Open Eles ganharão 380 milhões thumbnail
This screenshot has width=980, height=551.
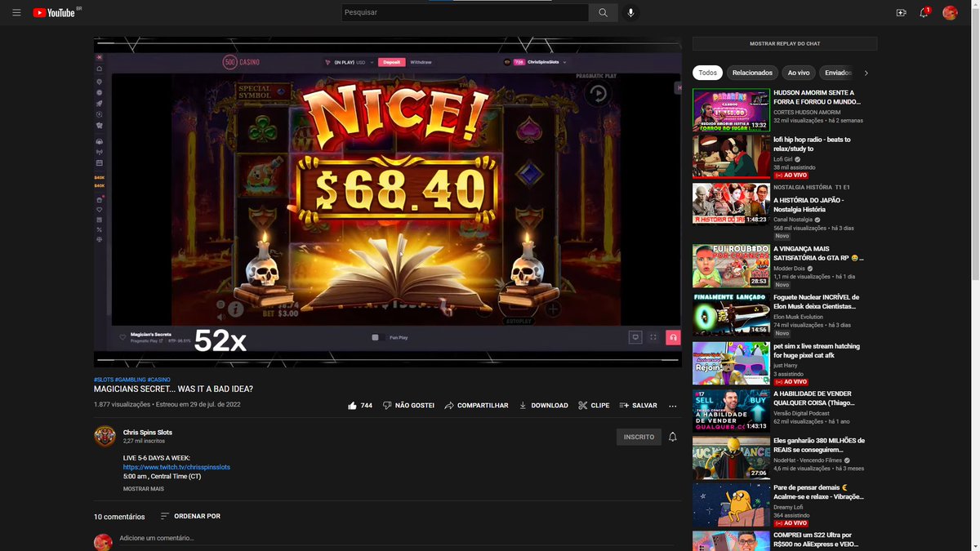731,457
